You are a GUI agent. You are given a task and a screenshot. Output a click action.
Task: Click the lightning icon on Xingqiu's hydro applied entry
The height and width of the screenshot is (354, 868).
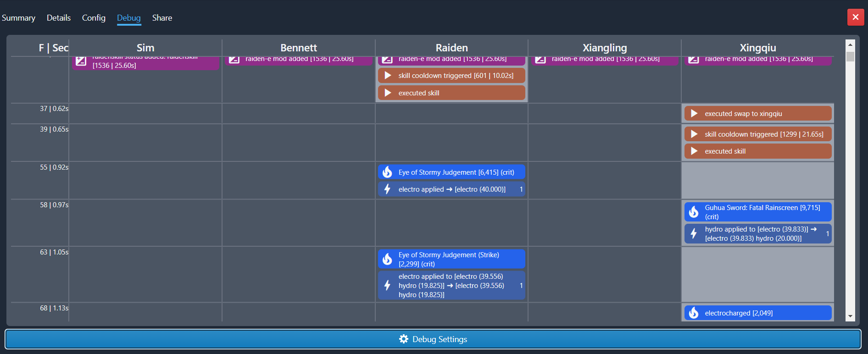click(x=694, y=234)
